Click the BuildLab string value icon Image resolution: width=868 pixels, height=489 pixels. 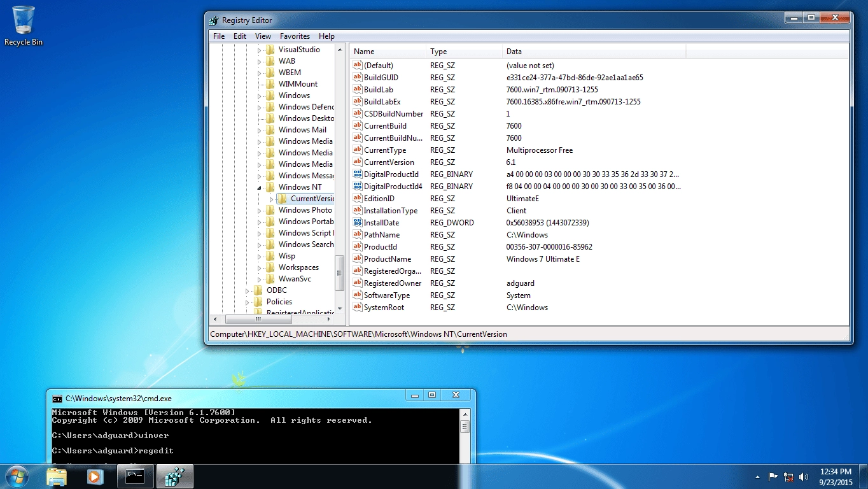point(357,90)
